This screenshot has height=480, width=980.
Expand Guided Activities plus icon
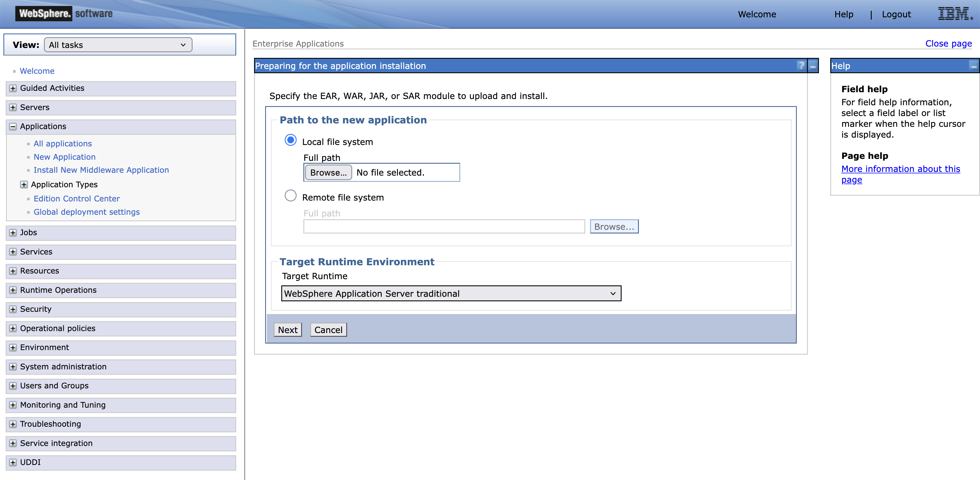click(13, 88)
